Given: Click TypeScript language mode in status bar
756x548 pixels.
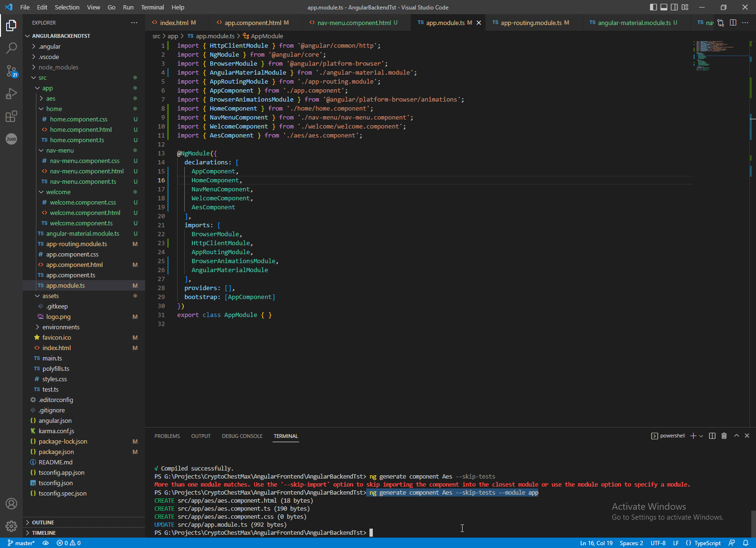Looking at the screenshot, I should click(x=707, y=543).
